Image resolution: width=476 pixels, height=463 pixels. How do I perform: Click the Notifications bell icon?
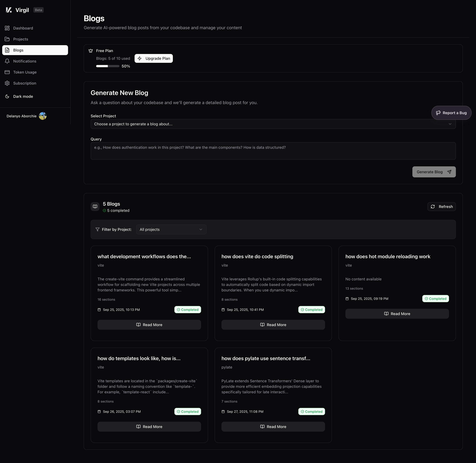click(7, 61)
